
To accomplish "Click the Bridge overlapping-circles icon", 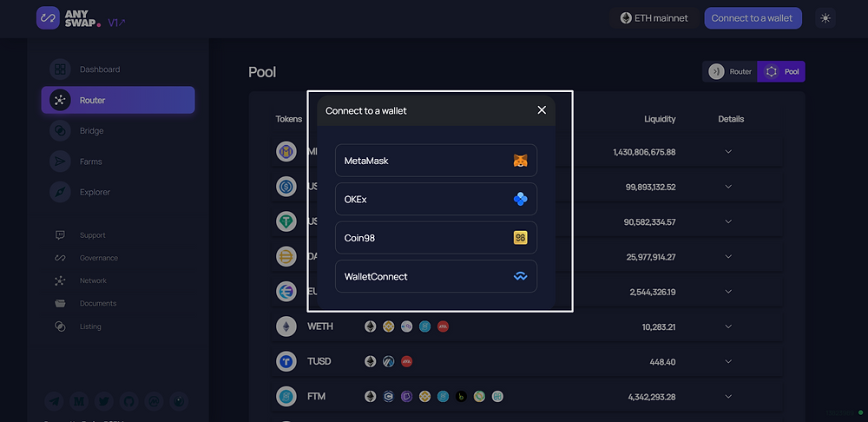I will coord(60,131).
